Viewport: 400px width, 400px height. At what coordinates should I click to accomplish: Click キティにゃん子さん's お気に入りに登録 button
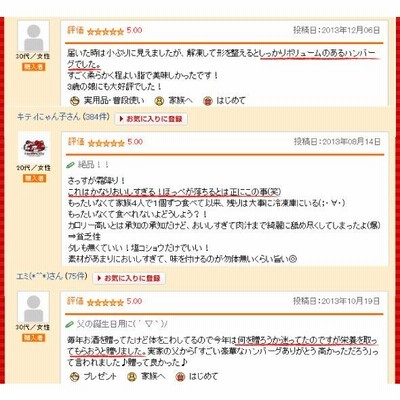click(x=151, y=119)
